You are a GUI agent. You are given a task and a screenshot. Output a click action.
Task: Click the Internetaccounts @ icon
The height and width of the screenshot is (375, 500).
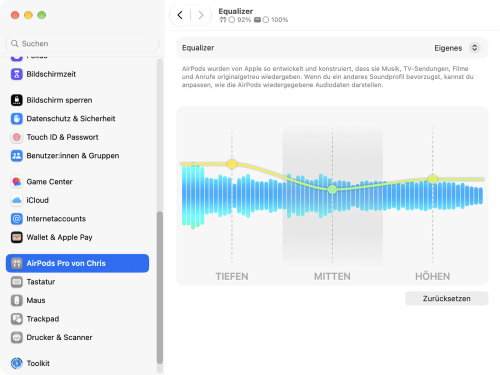click(17, 219)
